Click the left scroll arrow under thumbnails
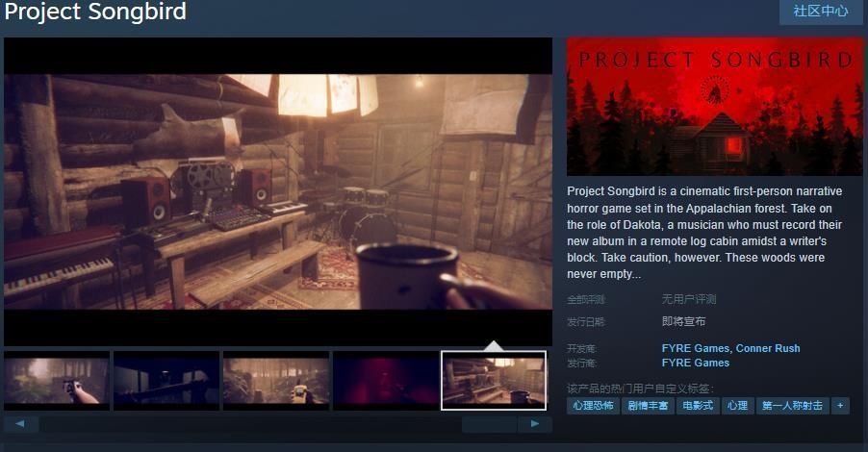 click(21, 424)
